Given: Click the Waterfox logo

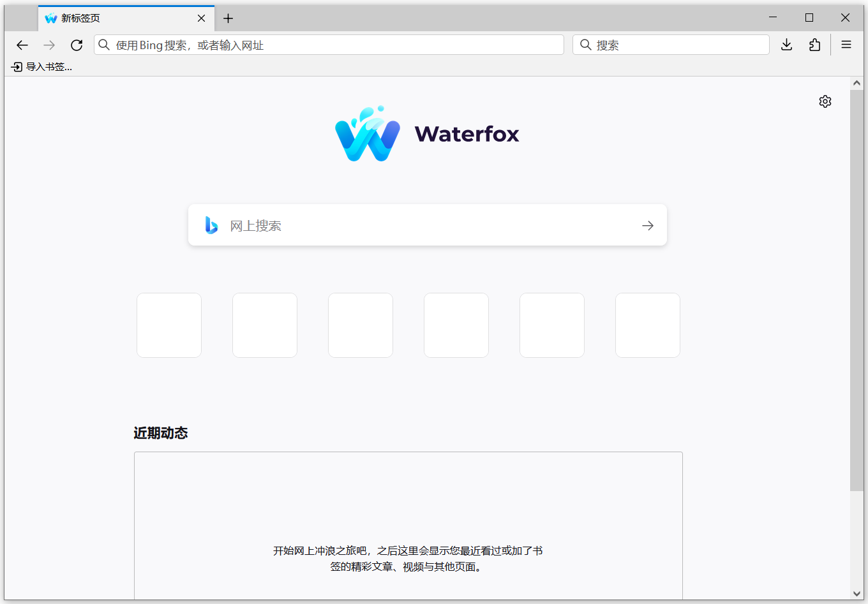Looking at the screenshot, I should [x=368, y=133].
